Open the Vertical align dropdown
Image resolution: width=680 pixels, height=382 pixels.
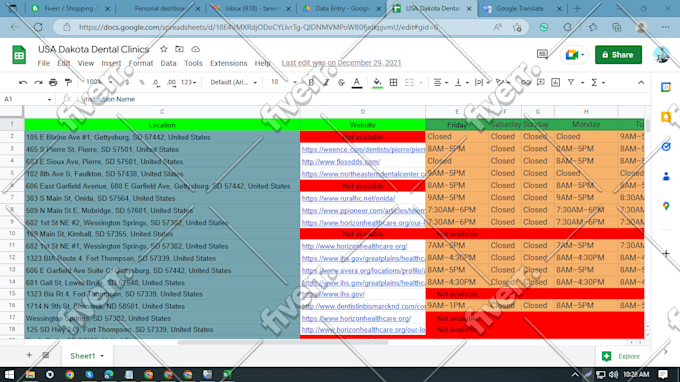[x=461, y=82]
